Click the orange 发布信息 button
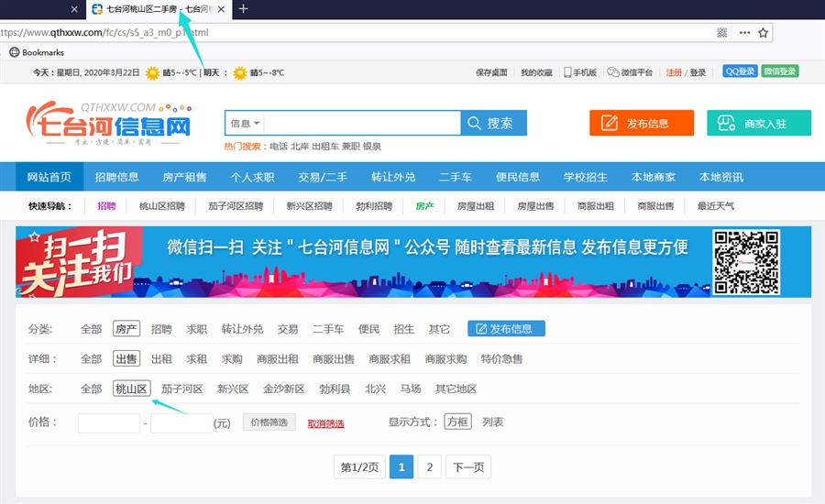825x504 pixels. (x=641, y=124)
